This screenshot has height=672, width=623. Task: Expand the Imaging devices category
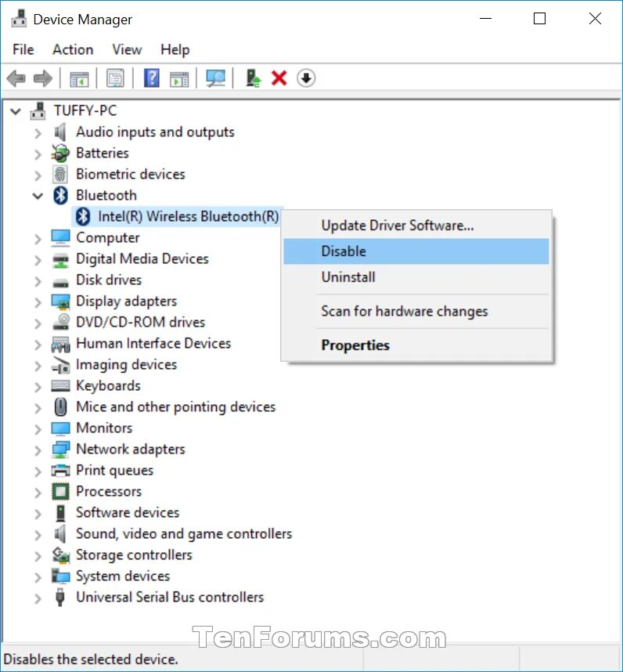(x=38, y=366)
